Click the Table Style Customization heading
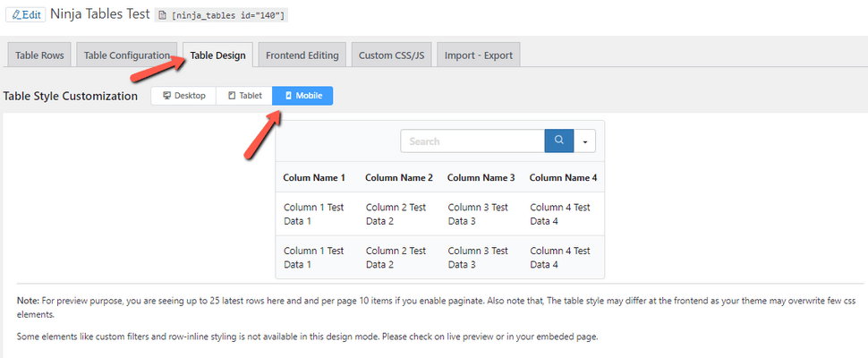The height and width of the screenshot is (358, 868). pyautogui.click(x=71, y=97)
